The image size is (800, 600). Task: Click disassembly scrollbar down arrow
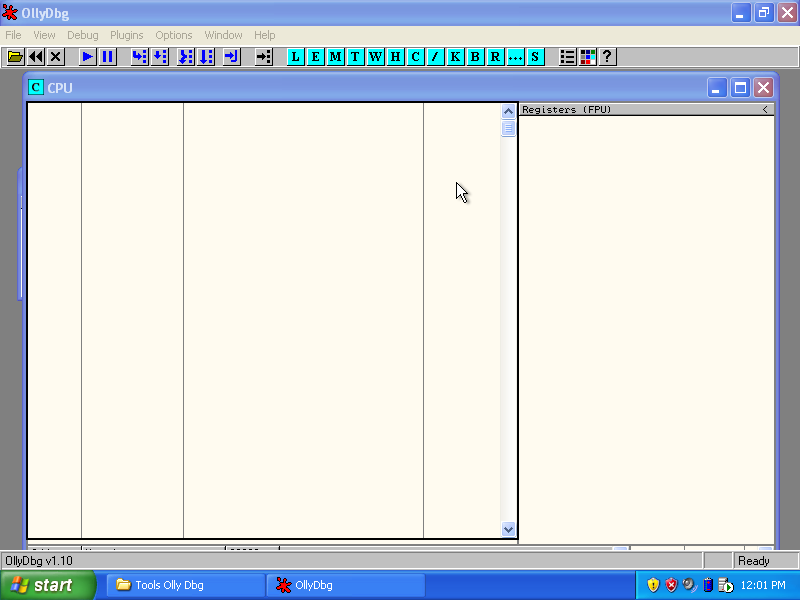508,529
